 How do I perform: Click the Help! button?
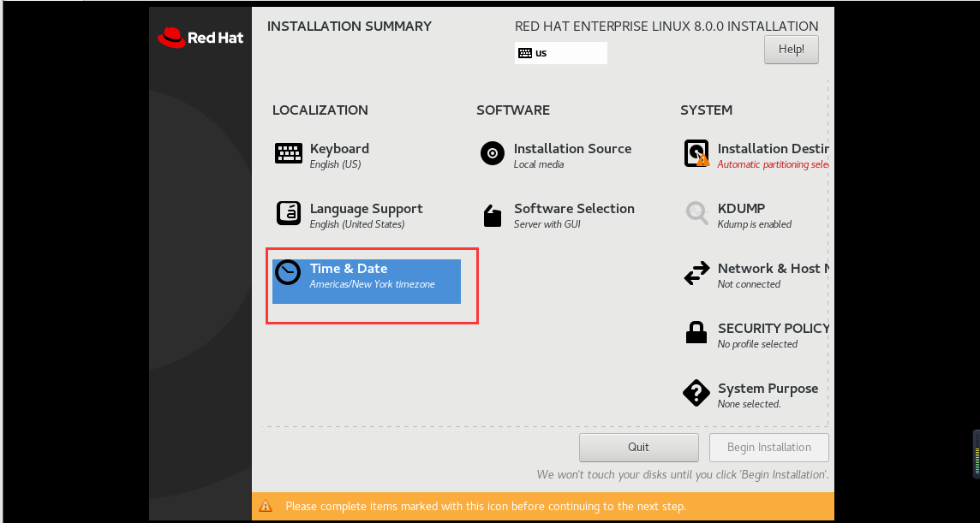click(792, 50)
